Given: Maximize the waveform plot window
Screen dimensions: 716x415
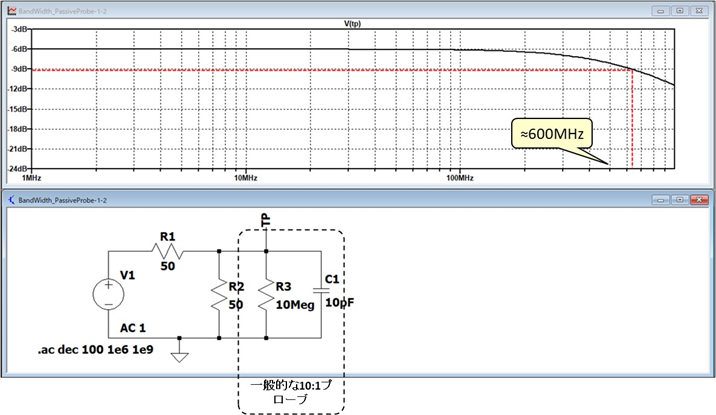Looking at the screenshot, I should click(x=679, y=8).
